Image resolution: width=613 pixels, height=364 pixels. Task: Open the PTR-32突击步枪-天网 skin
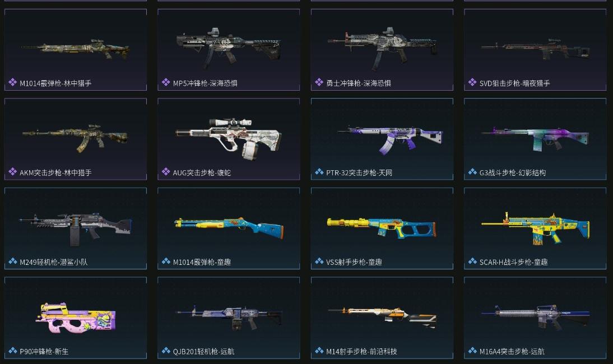(382, 139)
